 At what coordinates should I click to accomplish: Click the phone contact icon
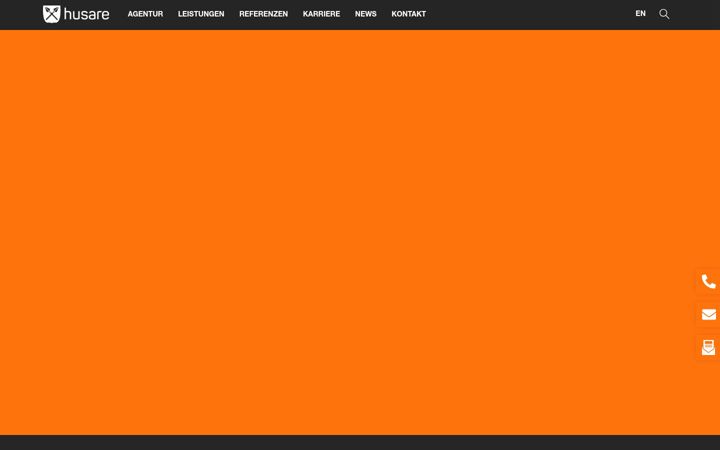[x=709, y=281]
